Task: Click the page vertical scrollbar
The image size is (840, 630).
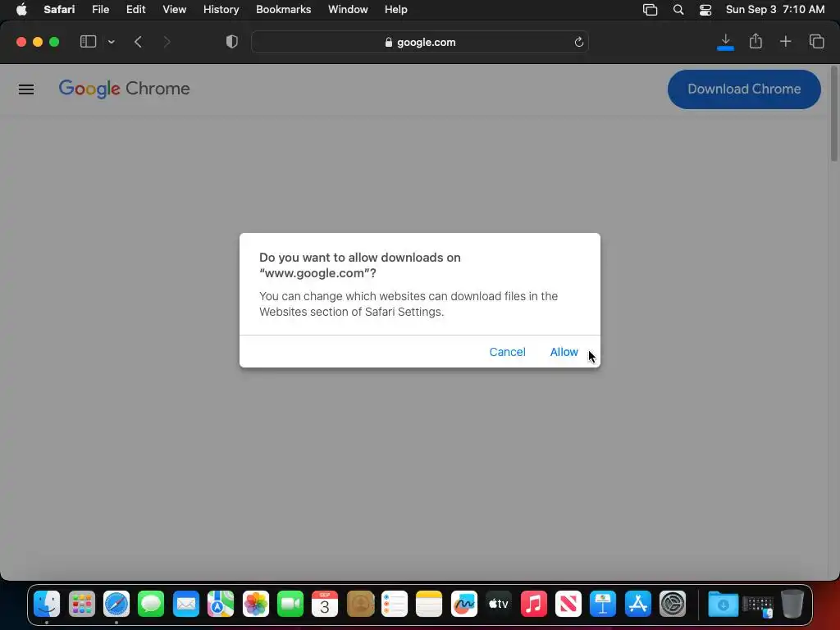Action: 834,113
